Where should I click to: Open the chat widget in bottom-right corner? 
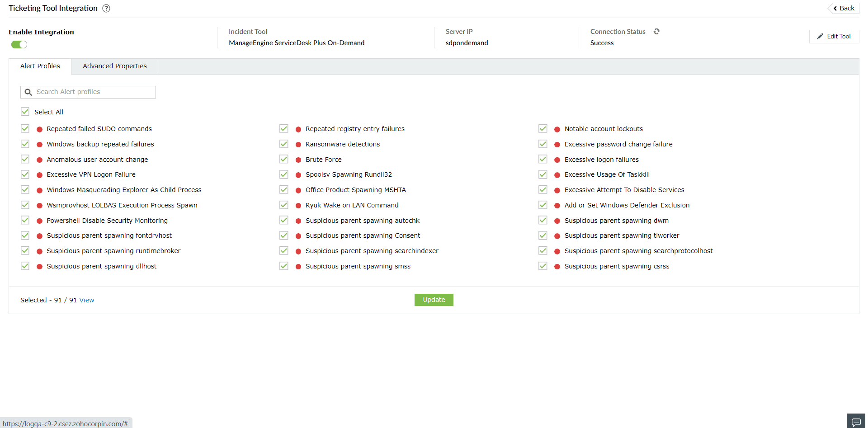[855, 420]
